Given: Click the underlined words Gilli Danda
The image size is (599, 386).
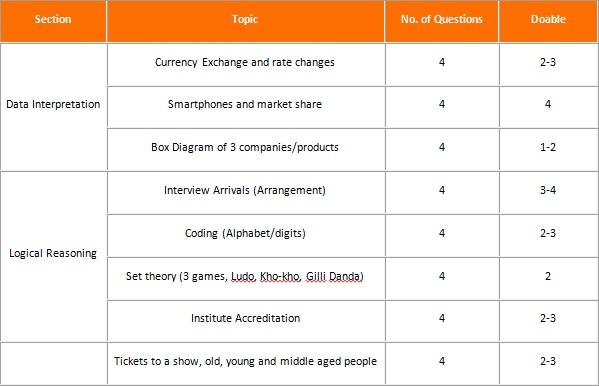Looking at the screenshot, I should click(335, 276).
